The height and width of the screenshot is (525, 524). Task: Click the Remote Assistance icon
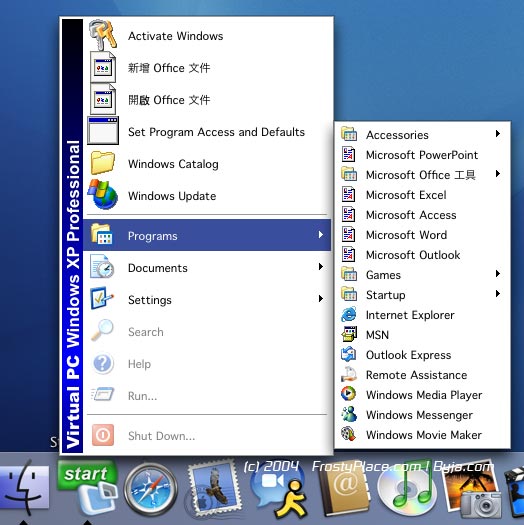[349, 375]
